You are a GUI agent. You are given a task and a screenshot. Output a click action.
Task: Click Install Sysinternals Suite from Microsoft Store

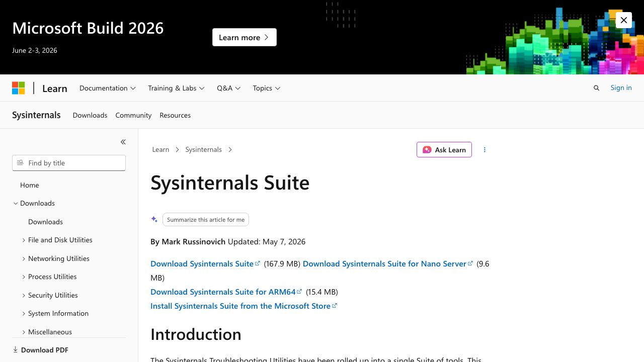click(x=244, y=306)
